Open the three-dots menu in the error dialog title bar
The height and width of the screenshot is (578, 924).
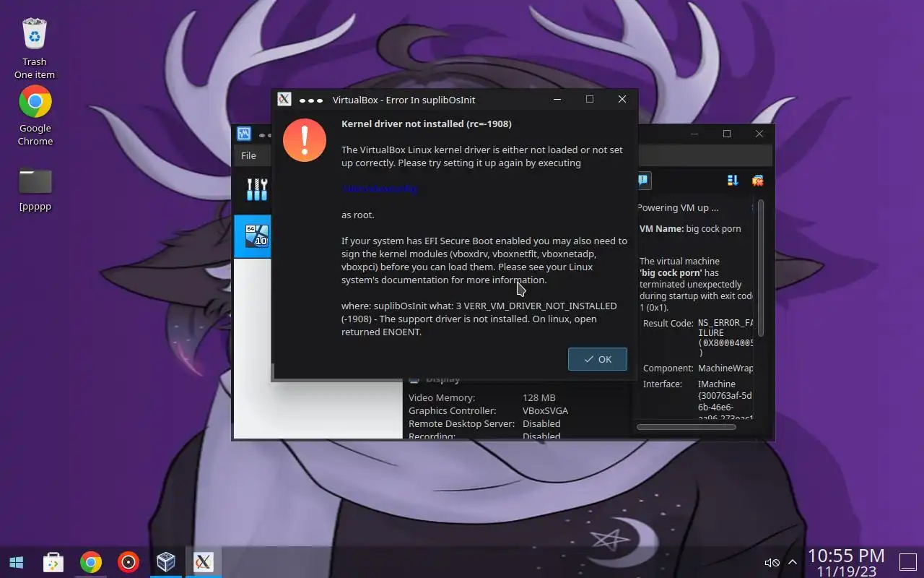(311, 100)
